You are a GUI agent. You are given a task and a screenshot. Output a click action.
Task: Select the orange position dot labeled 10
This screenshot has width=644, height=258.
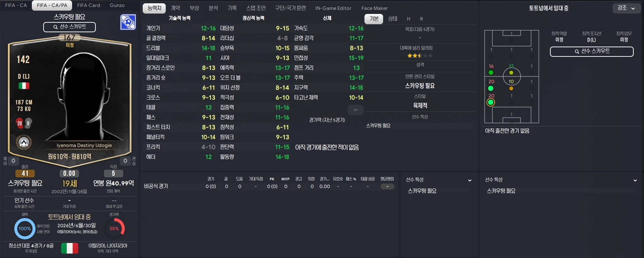tap(511, 88)
